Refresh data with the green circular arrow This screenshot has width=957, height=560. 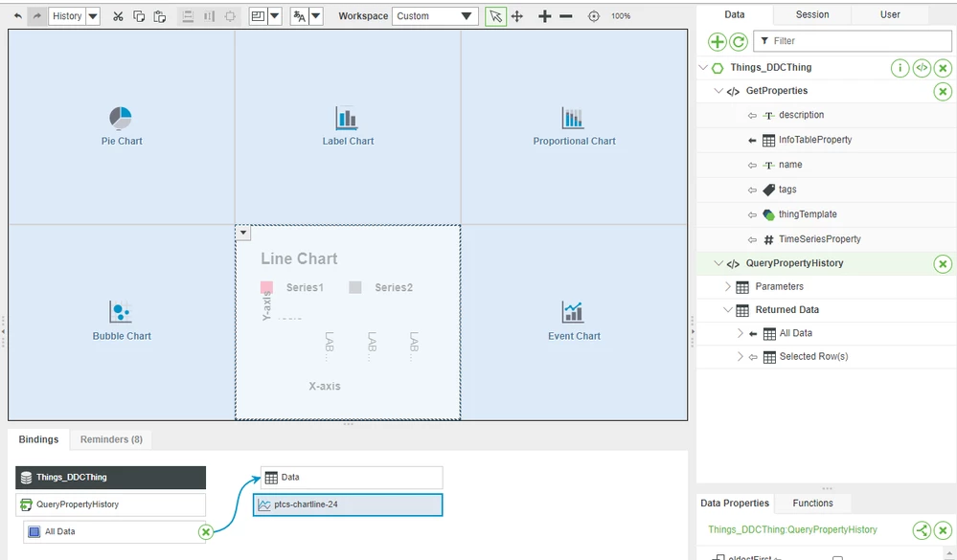[x=739, y=41]
